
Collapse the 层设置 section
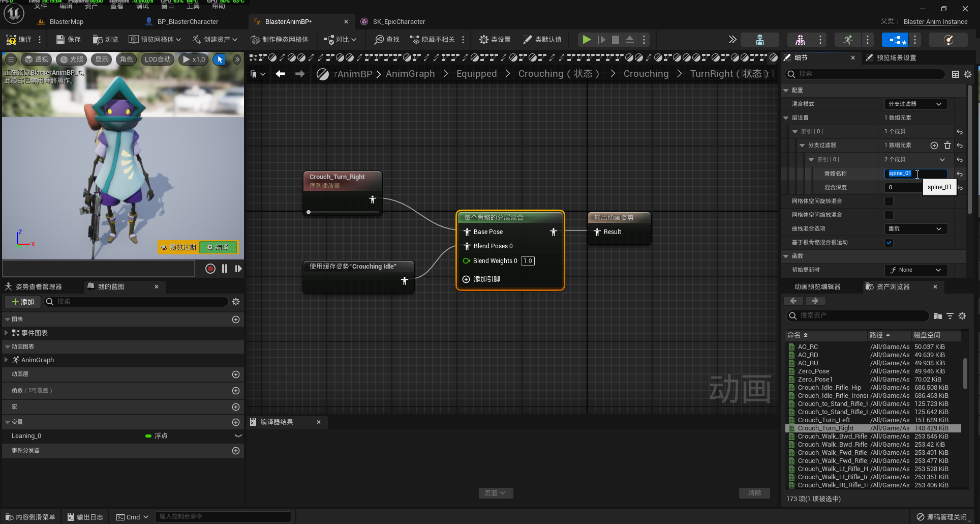coord(786,118)
